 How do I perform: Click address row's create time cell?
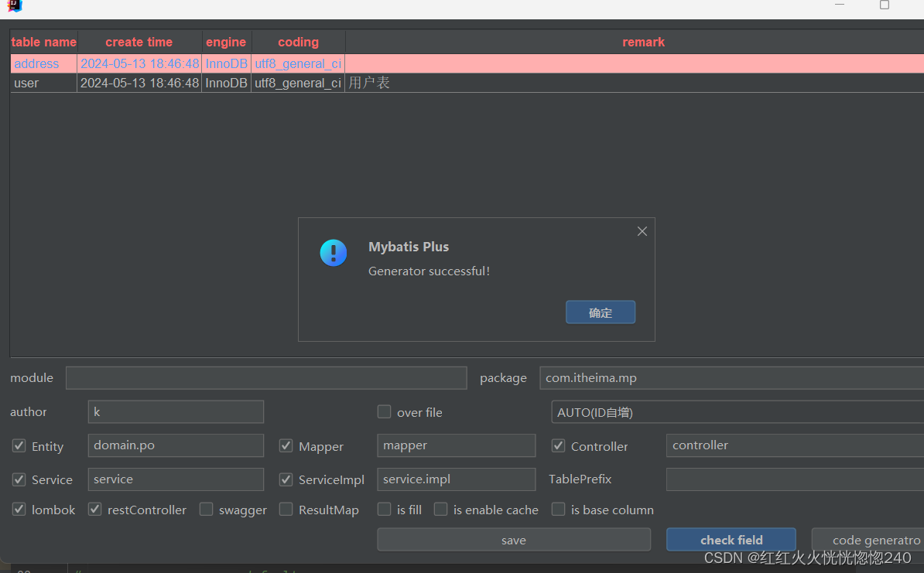(139, 63)
